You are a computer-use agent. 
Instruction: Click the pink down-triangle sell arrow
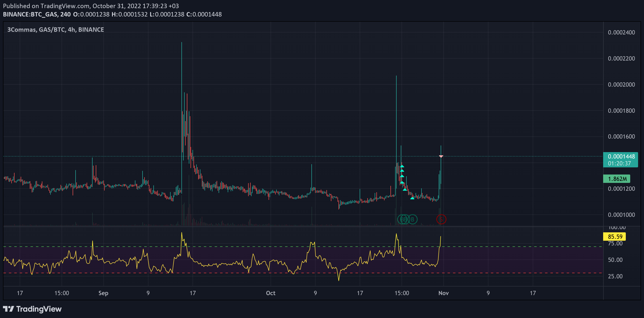441,156
